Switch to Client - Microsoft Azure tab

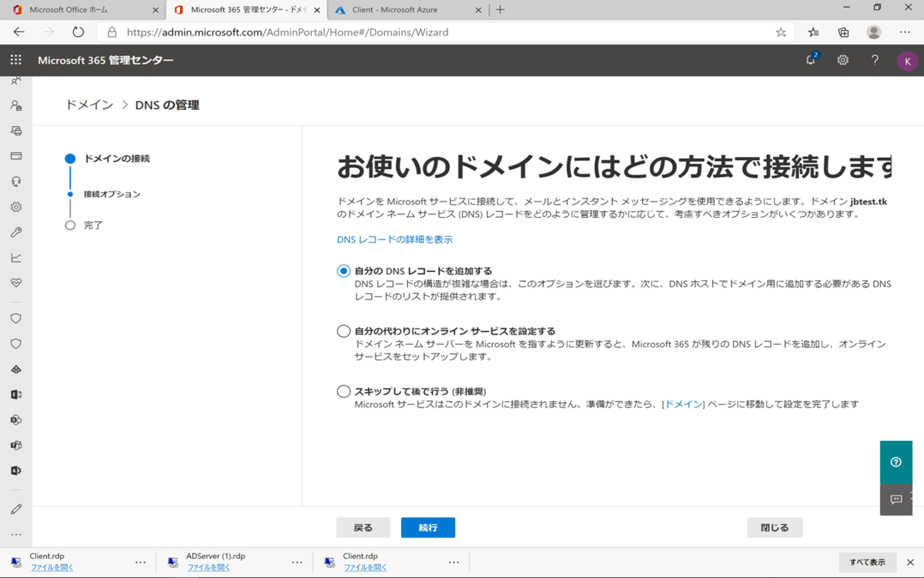tap(407, 10)
